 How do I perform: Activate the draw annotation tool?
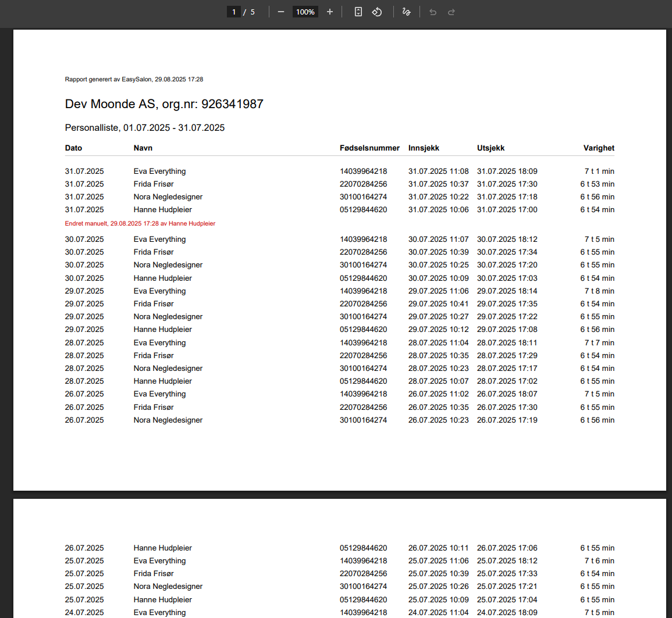click(x=407, y=12)
